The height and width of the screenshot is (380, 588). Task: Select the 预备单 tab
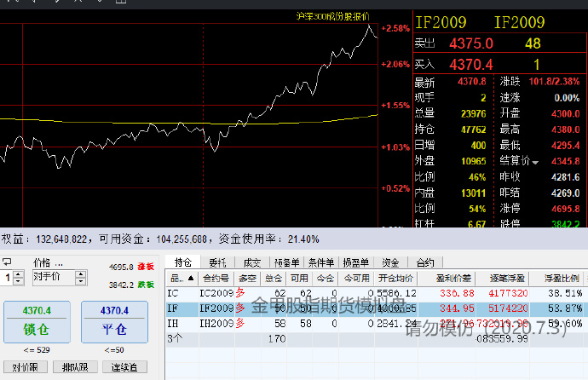(285, 262)
